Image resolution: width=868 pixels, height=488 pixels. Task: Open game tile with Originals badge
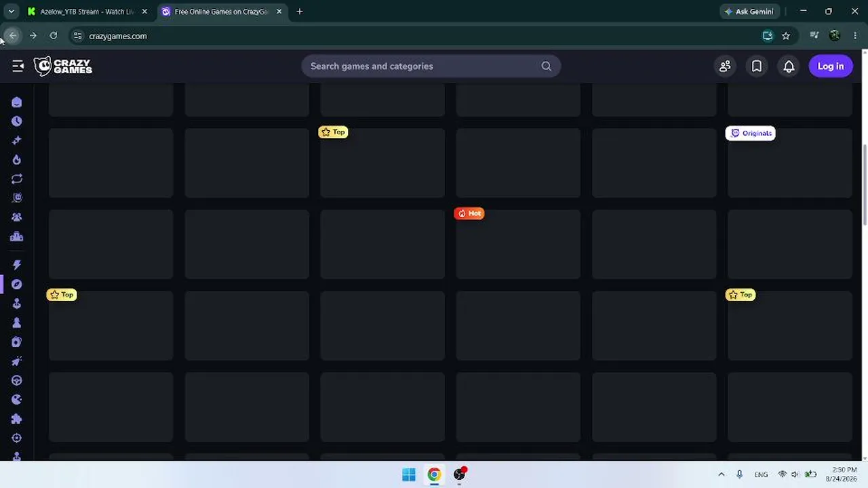pyautogui.click(x=790, y=163)
